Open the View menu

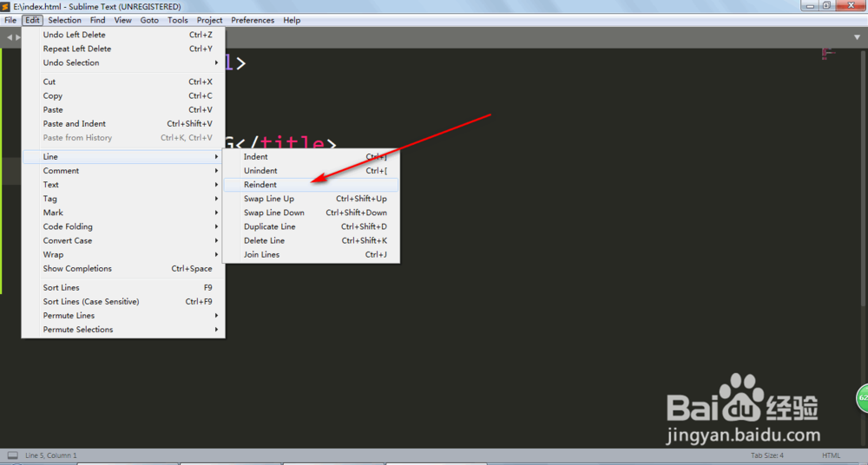(x=123, y=20)
